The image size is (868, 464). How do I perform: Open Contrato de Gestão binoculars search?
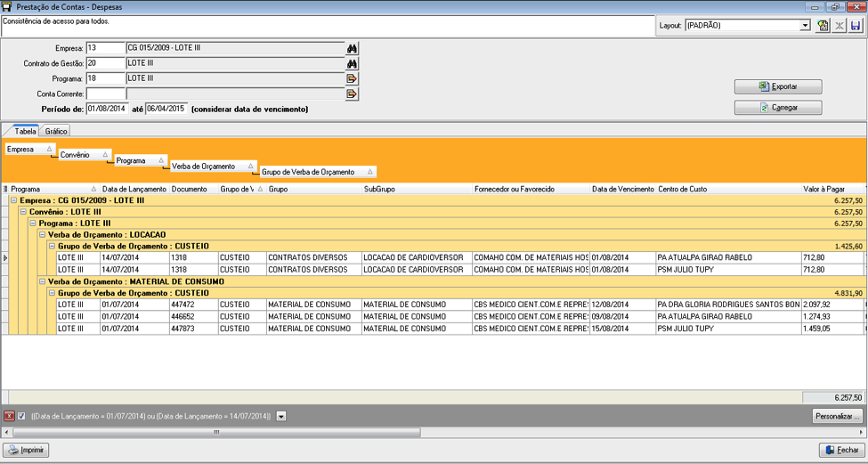pyautogui.click(x=352, y=63)
